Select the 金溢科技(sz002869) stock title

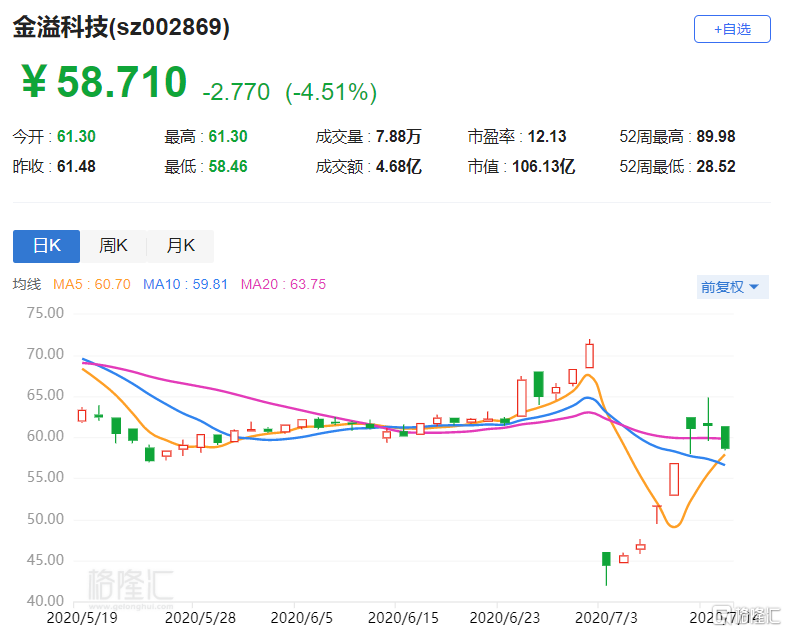[x=121, y=27]
